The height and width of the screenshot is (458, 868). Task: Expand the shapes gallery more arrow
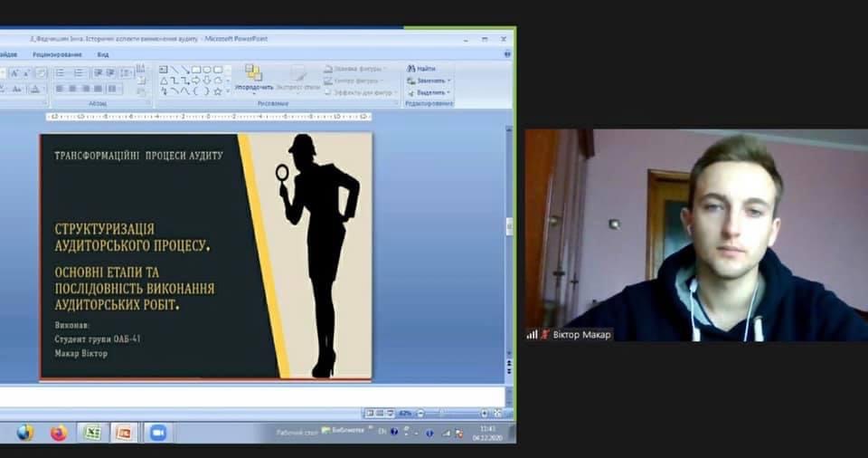[x=228, y=91]
